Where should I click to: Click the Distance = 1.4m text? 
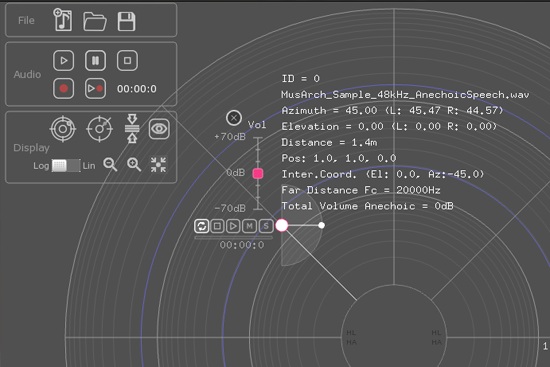[x=329, y=142]
